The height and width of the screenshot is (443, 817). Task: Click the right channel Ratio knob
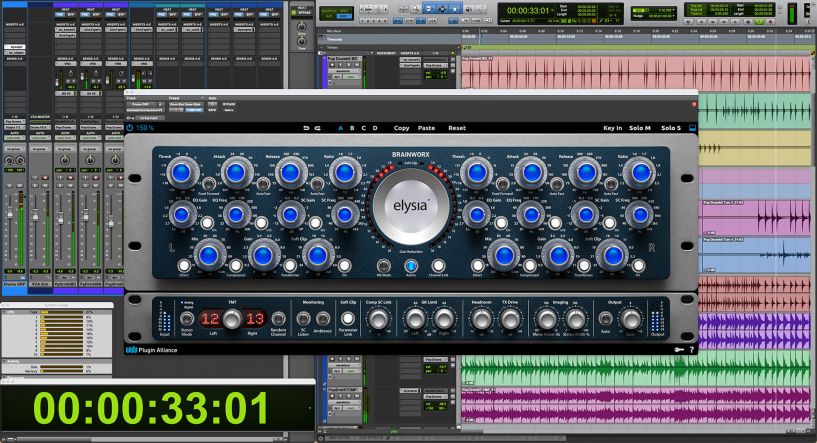tap(640, 173)
